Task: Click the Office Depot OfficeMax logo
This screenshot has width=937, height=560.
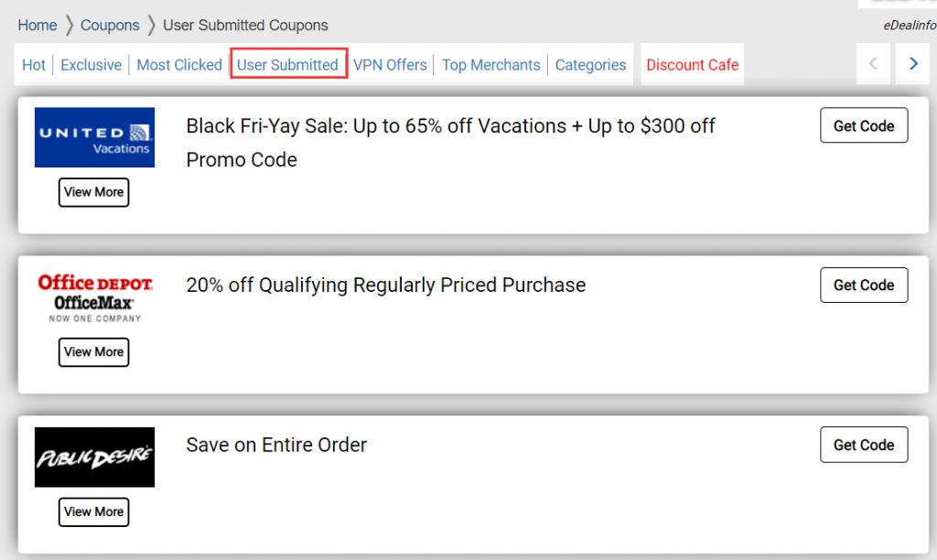Action: (94, 297)
